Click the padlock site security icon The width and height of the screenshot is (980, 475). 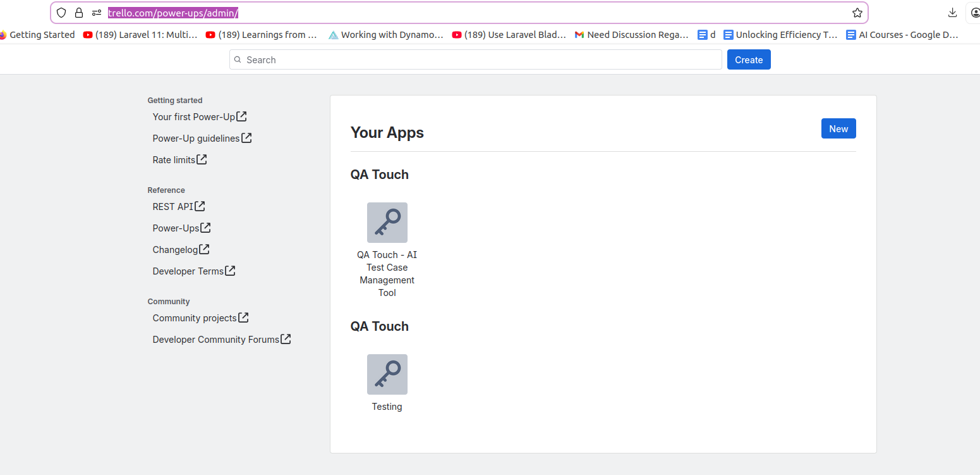click(x=79, y=13)
